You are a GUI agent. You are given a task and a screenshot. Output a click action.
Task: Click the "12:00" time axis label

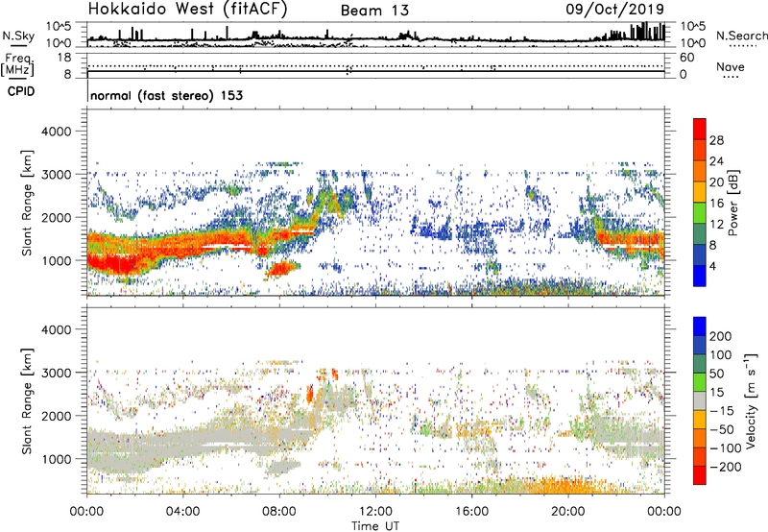point(375,512)
